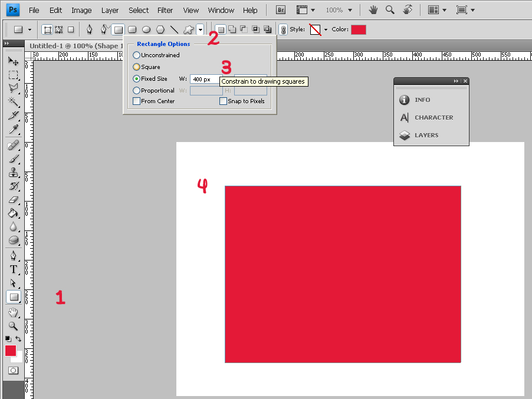This screenshot has height=399, width=532.
Task: Select the Horizontal Type tool
Action: tap(13, 269)
